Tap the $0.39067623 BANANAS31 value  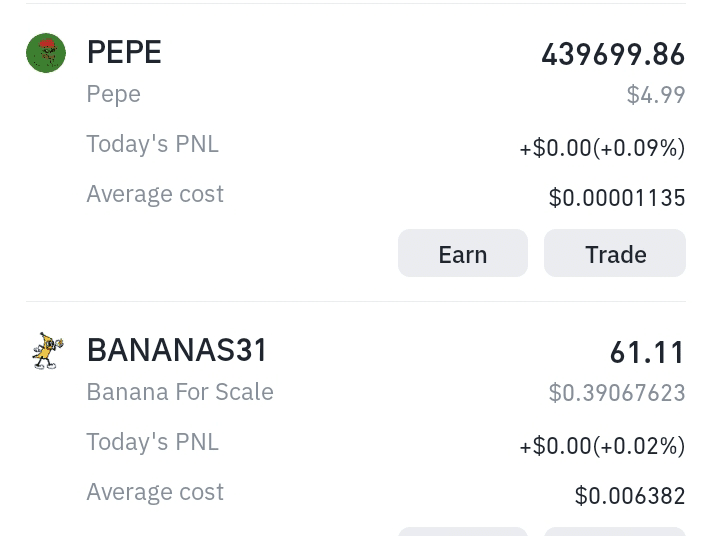coord(617,393)
